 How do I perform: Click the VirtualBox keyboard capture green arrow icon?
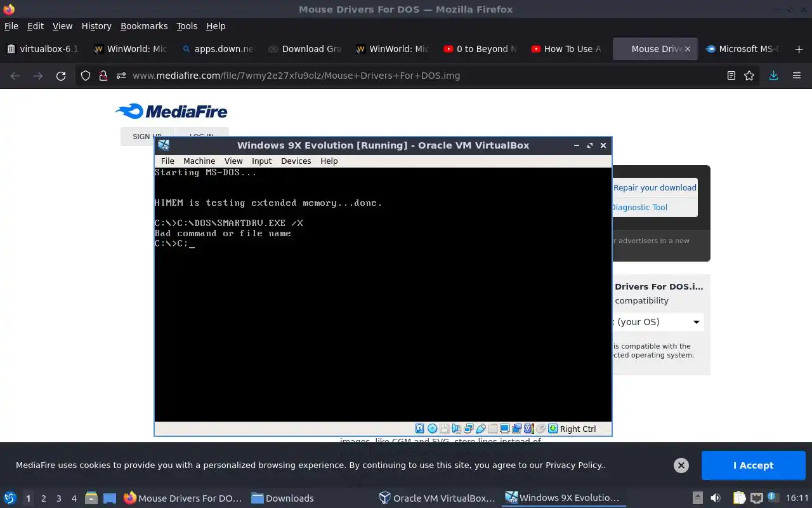click(553, 429)
